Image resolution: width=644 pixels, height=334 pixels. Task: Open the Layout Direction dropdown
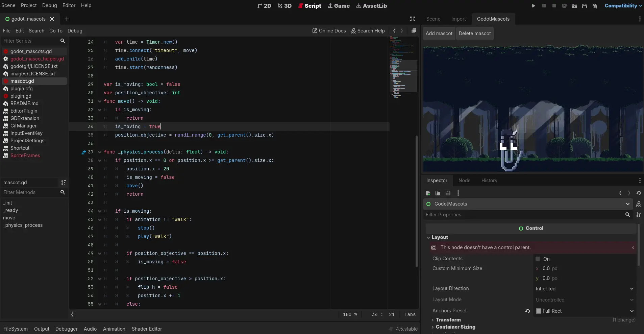pos(585,289)
